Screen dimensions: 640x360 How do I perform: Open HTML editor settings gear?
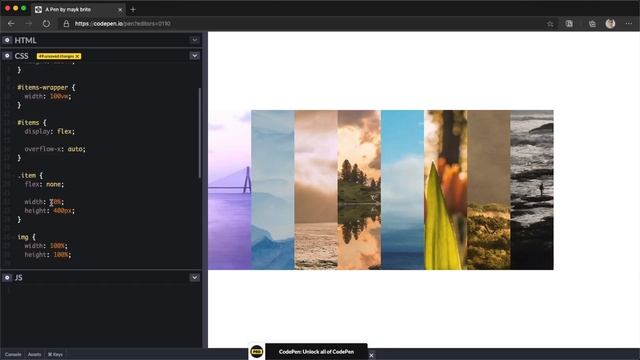point(7,40)
